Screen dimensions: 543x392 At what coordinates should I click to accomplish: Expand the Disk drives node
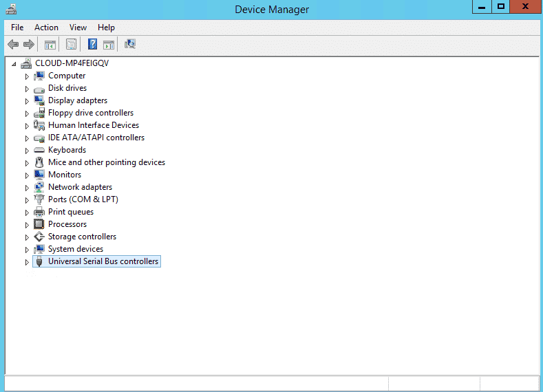click(27, 89)
